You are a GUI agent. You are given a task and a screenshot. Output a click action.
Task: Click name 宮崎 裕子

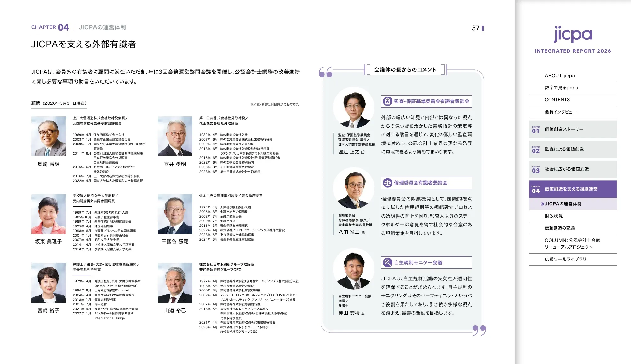49,311
